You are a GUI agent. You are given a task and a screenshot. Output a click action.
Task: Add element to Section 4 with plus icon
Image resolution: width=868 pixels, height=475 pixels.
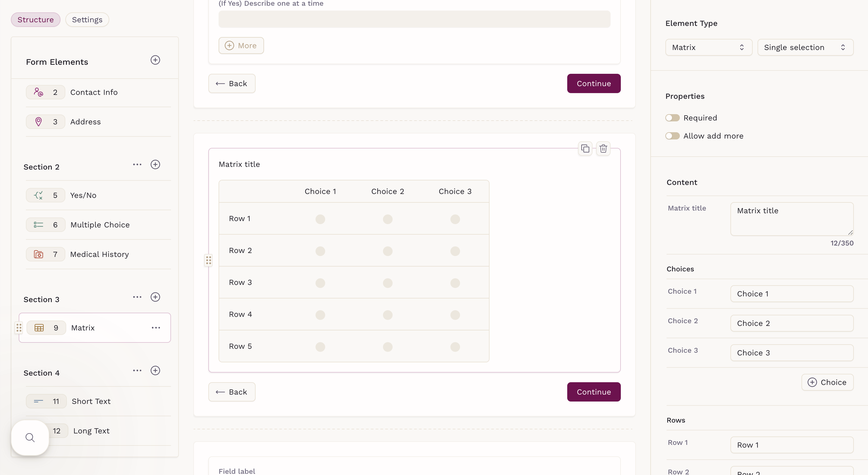(x=155, y=370)
